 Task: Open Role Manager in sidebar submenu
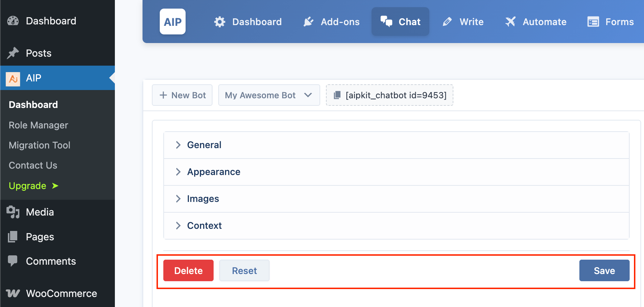coord(38,125)
